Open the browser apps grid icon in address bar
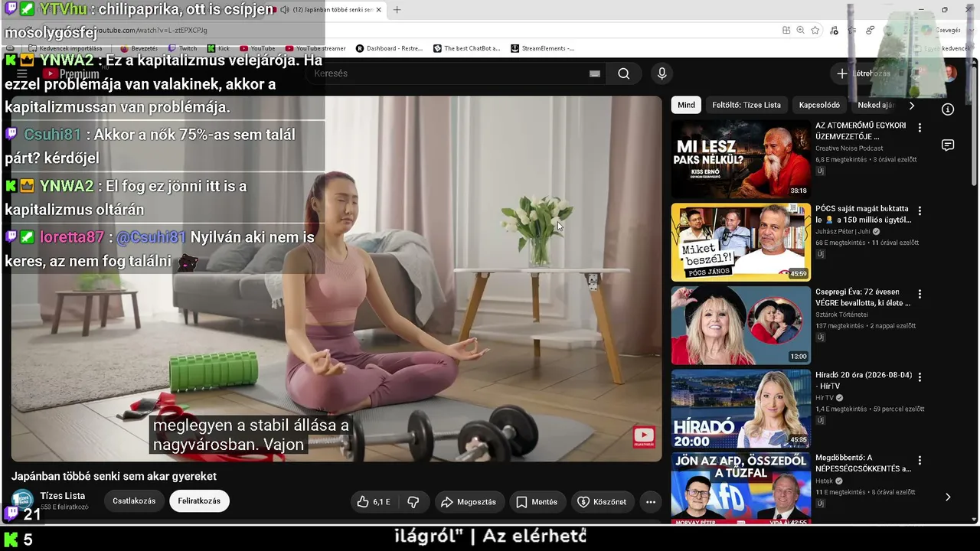Image resolution: width=980 pixels, height=551 pixels. click(786, 30)
